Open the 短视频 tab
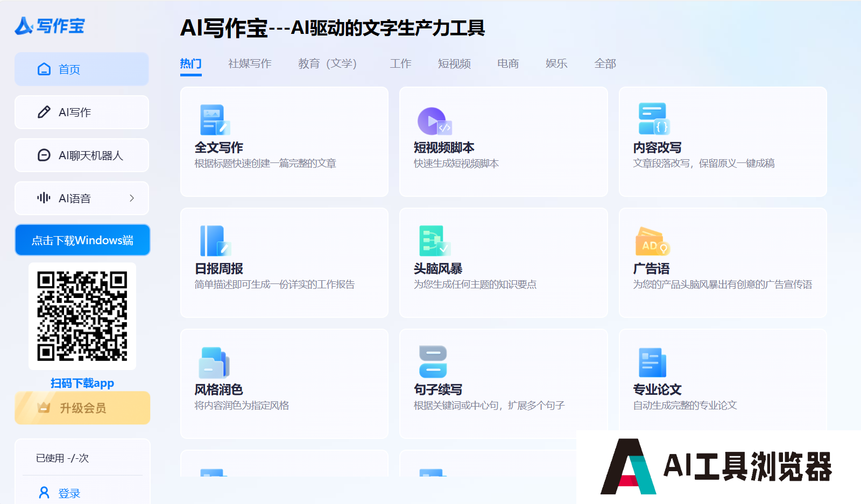This screenshot has height=504, width=861. click(454, 63)
